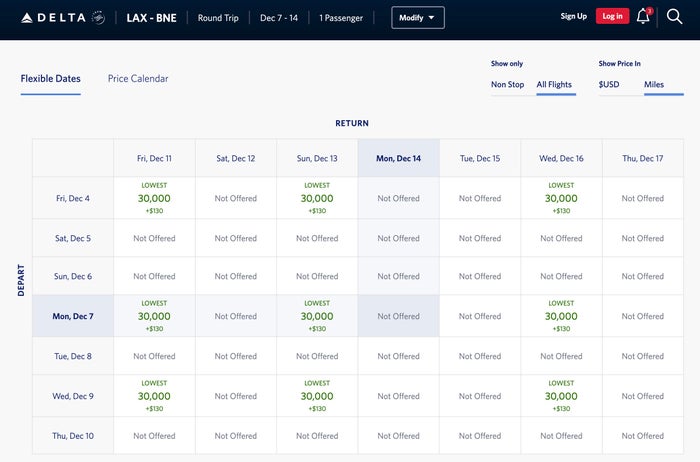The height and width of the screenshot is (462, 700).
Task: Click LAX - BNE route text
Action: (151, 18)
